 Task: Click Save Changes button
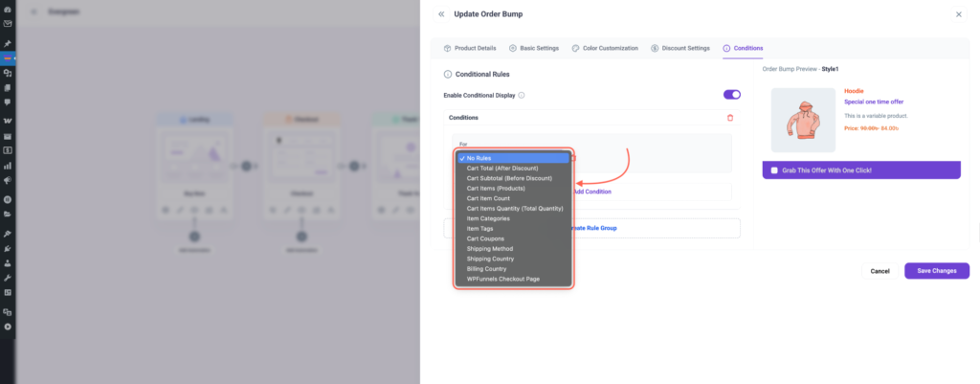click(x=937, y=271)
